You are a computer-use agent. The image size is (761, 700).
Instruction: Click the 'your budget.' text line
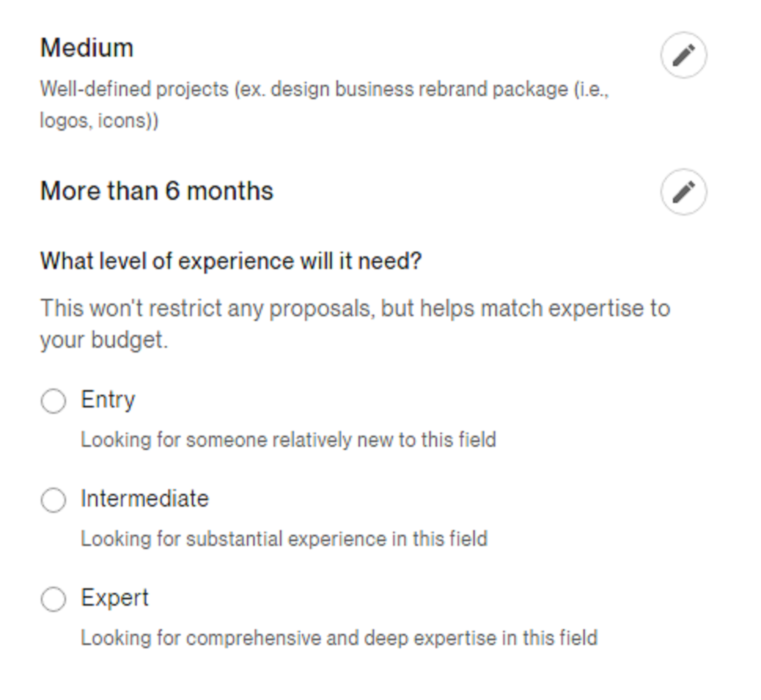coord(104,340)
